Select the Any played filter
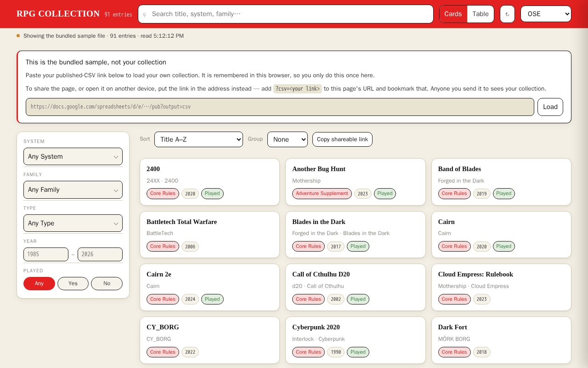 (x=39, y=283)
